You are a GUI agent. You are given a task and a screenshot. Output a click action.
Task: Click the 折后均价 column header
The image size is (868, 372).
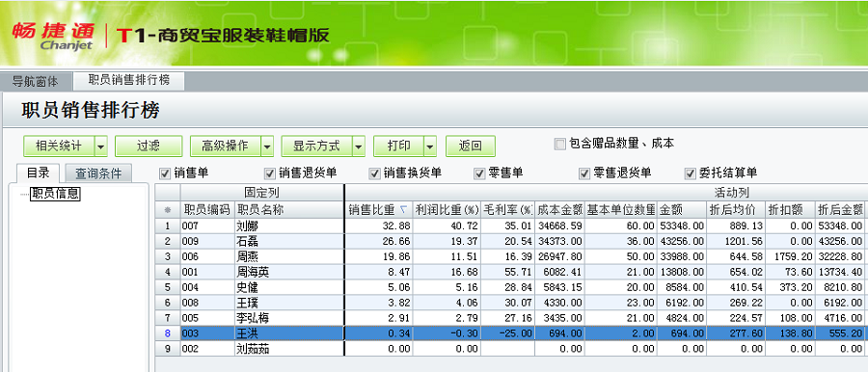coord(736,210)
